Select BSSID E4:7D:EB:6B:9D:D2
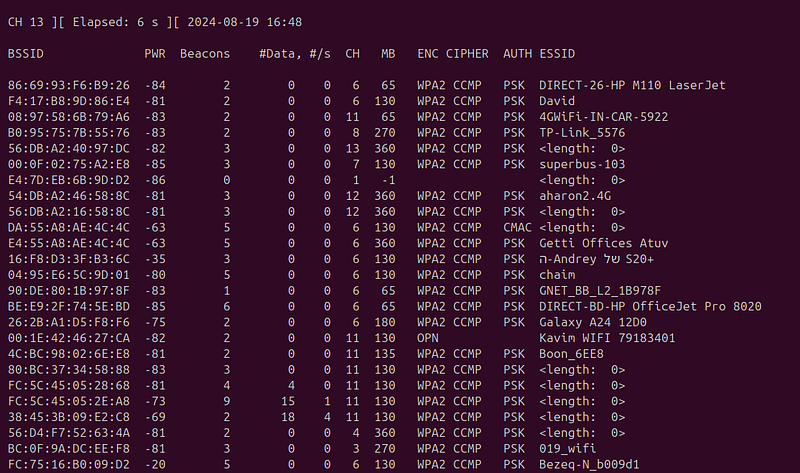The image size is (800, 473). pyautogui.click(x=68, y=181)
